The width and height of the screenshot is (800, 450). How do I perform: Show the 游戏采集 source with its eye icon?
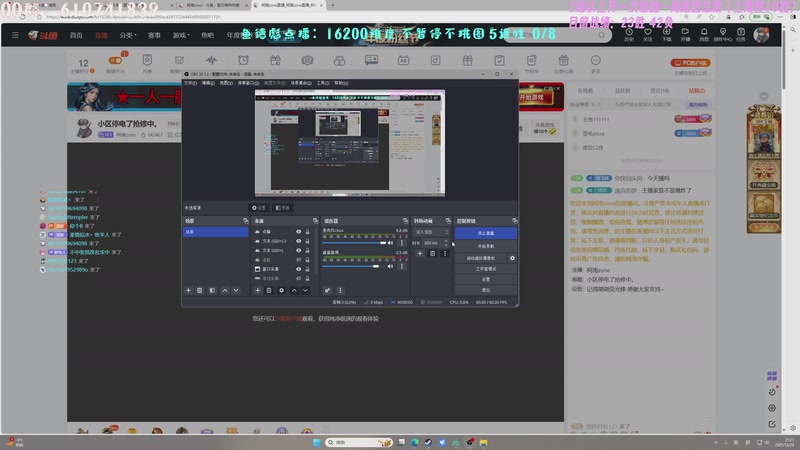(x=298, y=279)
